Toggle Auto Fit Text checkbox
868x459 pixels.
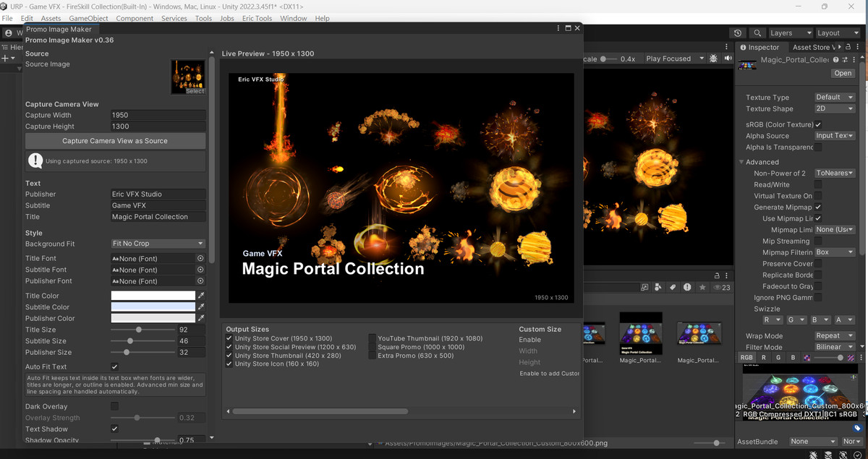point(114,366)
